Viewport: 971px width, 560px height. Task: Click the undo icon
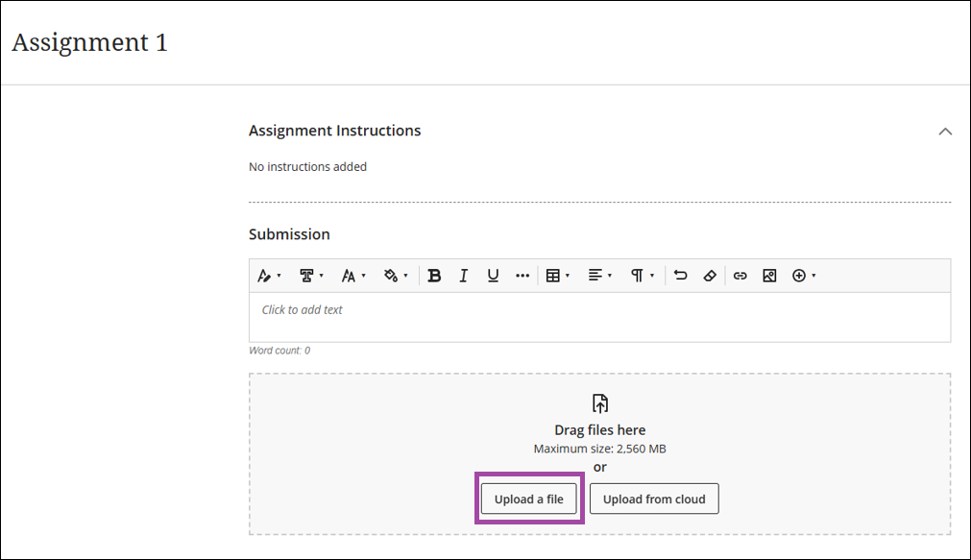click(x=681, y=276)
